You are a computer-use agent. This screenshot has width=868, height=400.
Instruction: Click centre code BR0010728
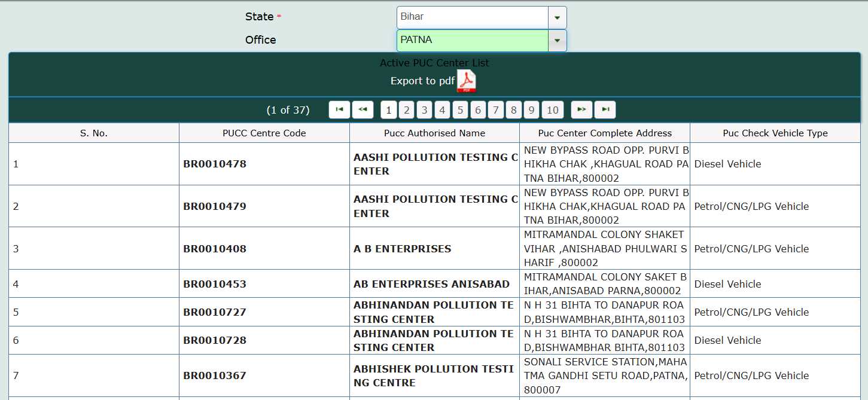215,340
